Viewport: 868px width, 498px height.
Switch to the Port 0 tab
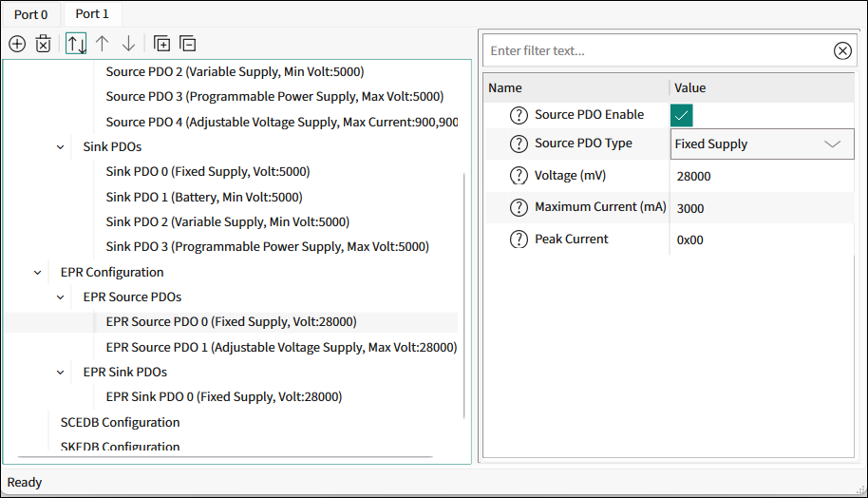(x=31, y=14)
